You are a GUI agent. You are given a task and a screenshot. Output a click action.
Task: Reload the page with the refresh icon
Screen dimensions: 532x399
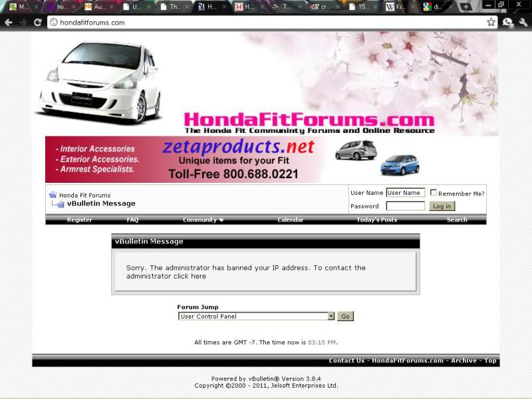click(38, 23)
